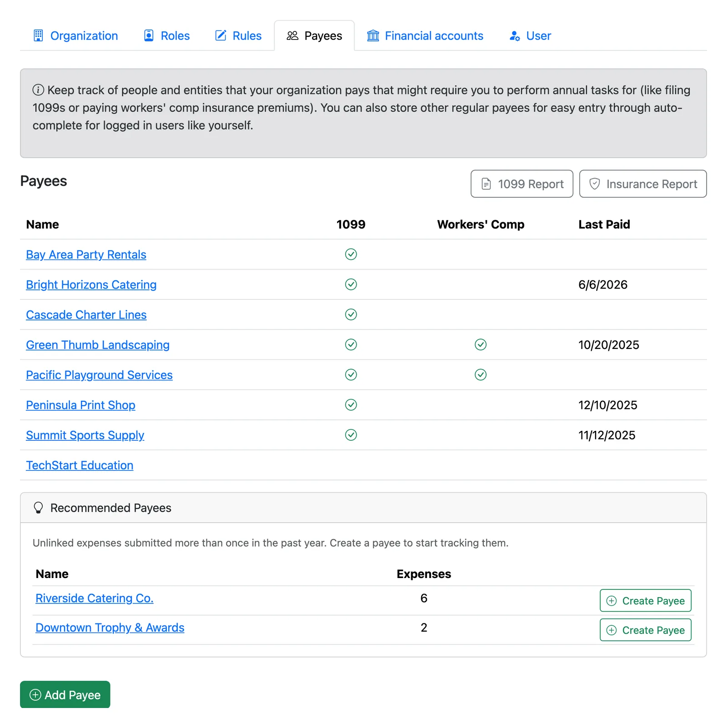This screenshot has width=727, height=728.
Task: Generate the 1099 Report
Action: 522,184
